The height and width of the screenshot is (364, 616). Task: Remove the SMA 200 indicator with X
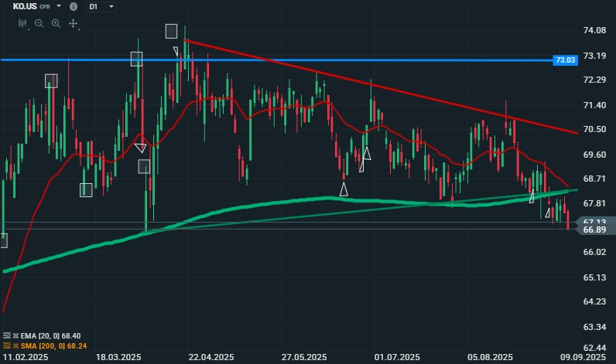point(14,345)
